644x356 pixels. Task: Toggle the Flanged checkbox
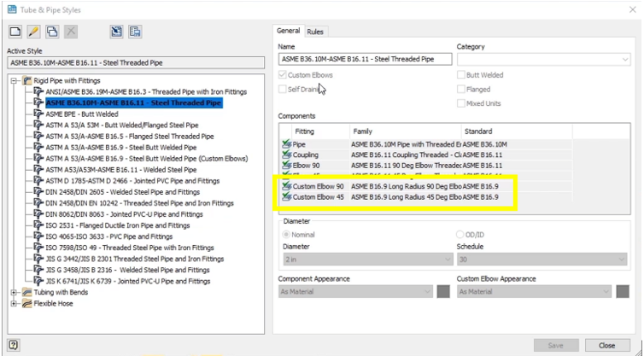[x=461, y=89]
